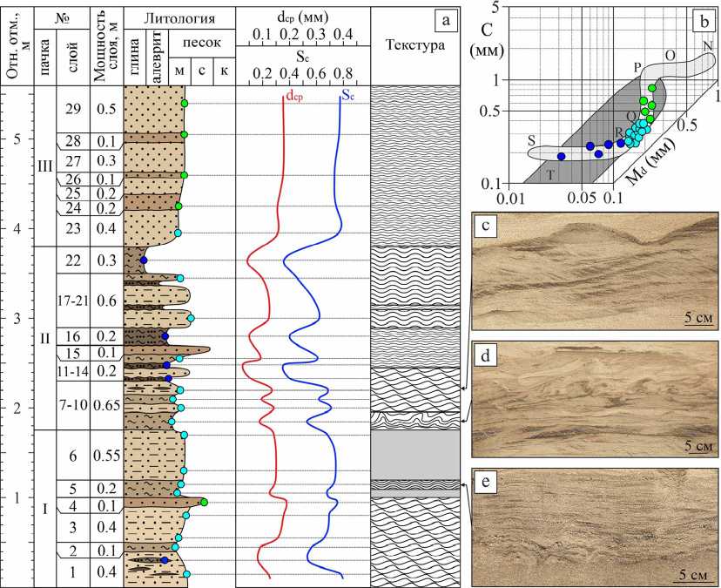This screenshot has width=721, height=588.
Task: Click field letter 'T' in plot b
Action: pyautogui.click(x=549, y=175)
